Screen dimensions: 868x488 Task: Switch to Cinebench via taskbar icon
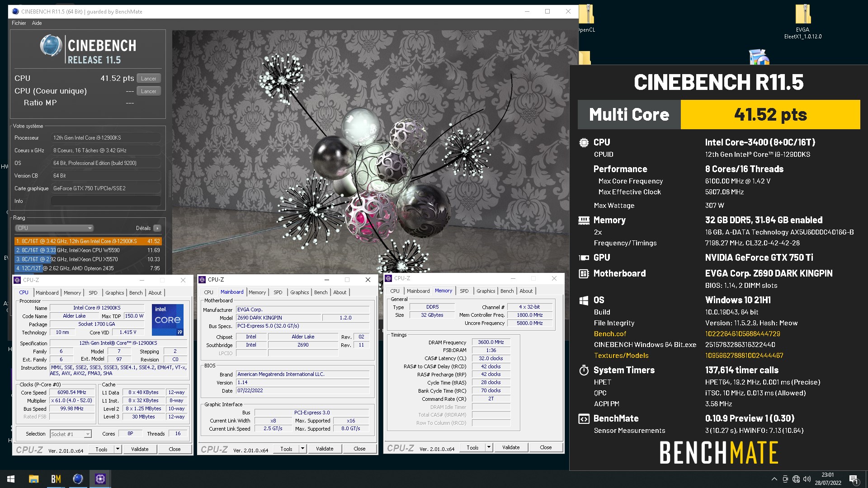click(78, 479)
